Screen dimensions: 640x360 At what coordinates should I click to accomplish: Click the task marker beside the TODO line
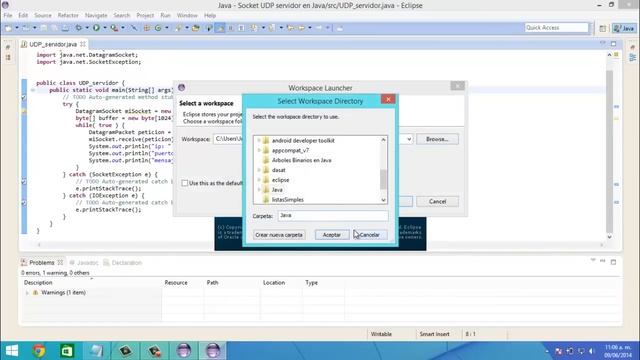(24, 98)
